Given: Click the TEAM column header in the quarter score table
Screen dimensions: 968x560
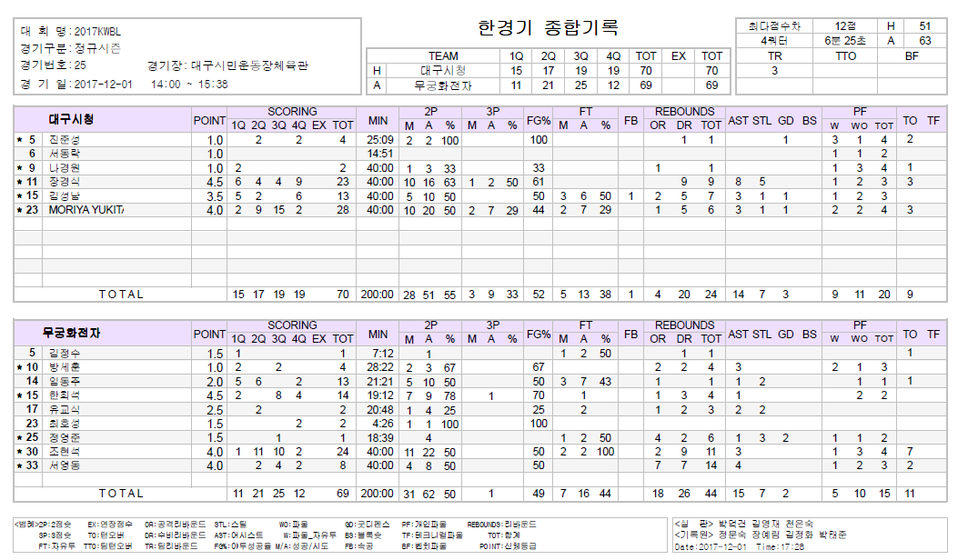Looking at the screenshot, I should pyautogui.click(x=443, y=56).
